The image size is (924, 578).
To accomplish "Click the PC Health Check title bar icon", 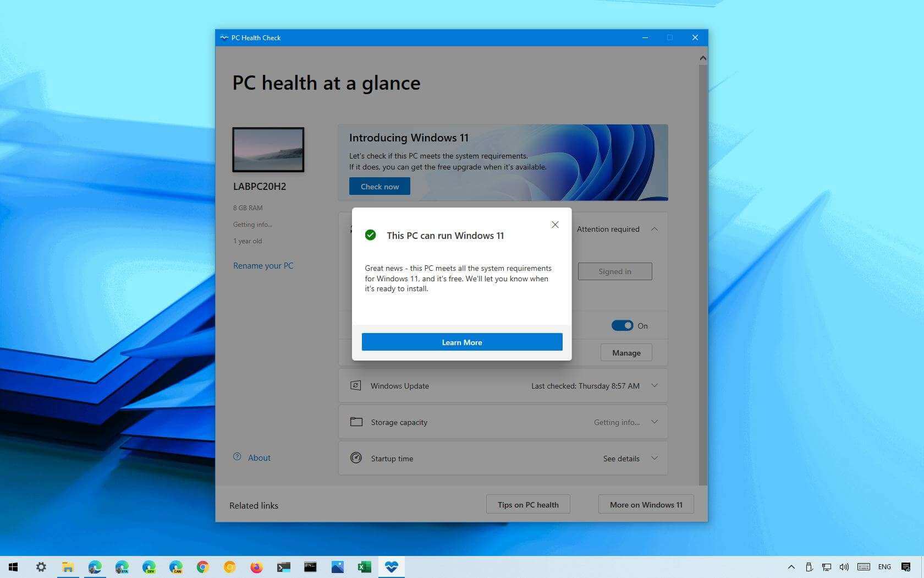I will [224, 37].
